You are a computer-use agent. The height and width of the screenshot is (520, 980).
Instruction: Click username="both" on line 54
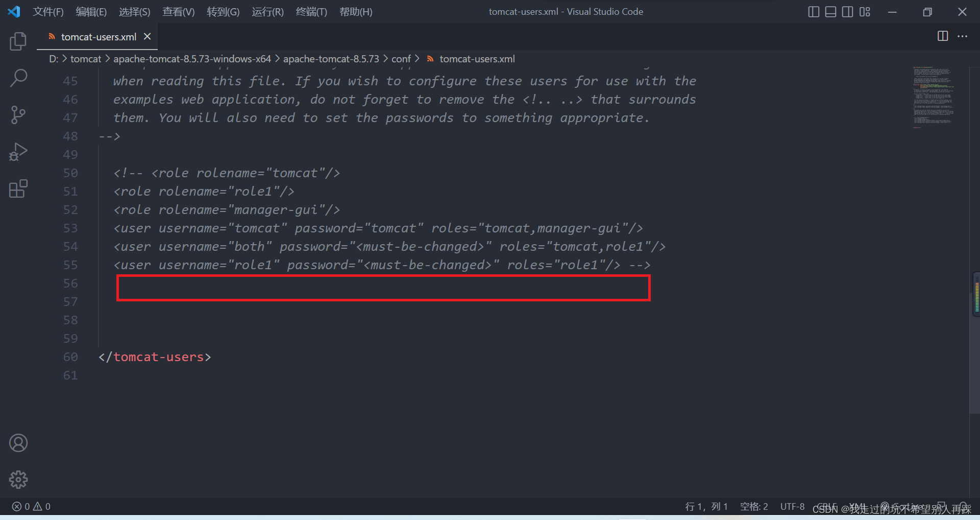215,247
